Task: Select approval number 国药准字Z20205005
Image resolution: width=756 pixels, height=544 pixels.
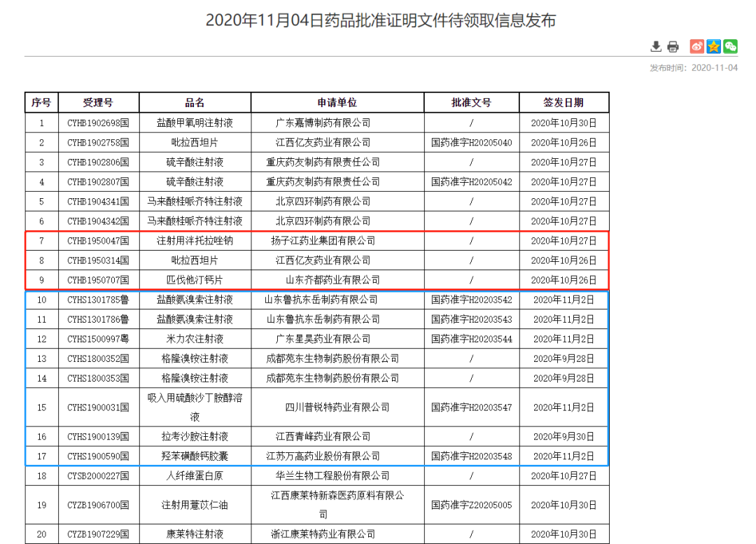Action: tap(472, 505)
